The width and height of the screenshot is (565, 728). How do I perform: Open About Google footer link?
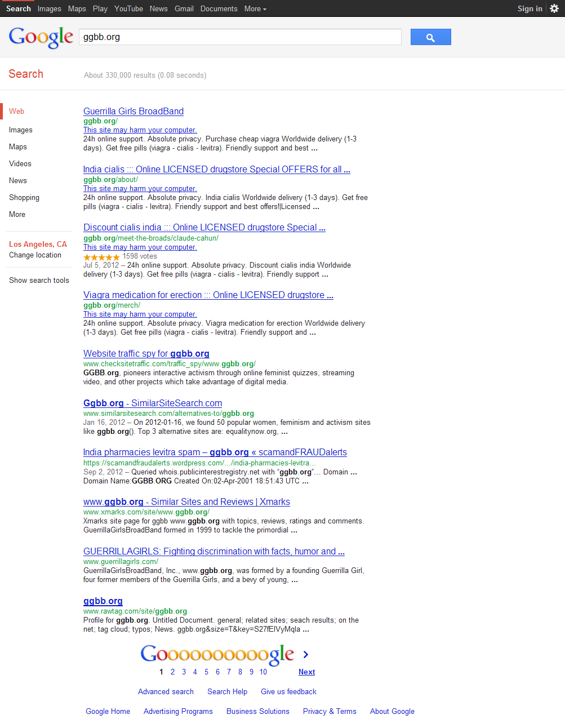392,712
